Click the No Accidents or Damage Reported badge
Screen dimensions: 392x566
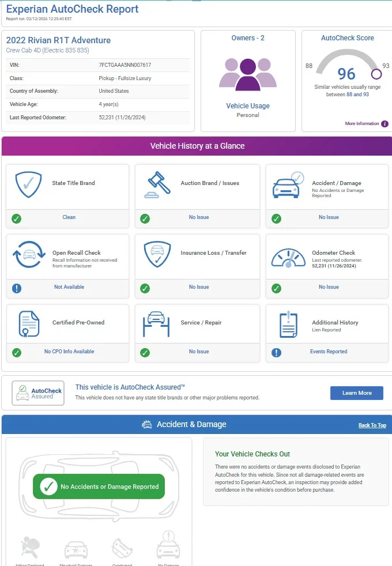(99, 486)
